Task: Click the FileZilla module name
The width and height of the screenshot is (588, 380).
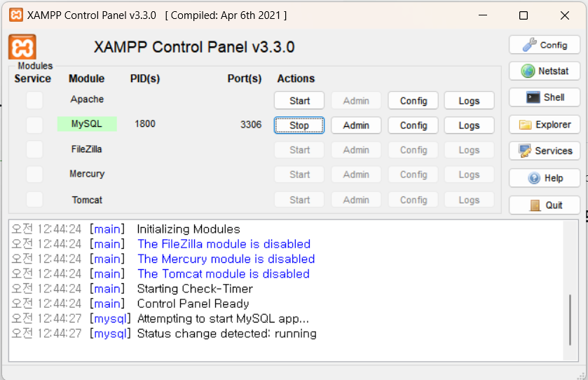Action: click(x=87, y=149)
